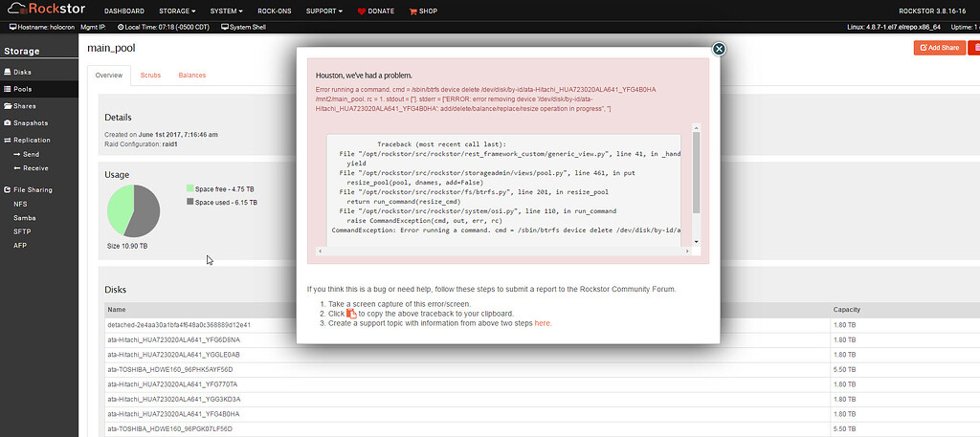Go to Snapshots in the sidebar
The height and width of the screenshot is (437, 980).
tap(30, 123)
